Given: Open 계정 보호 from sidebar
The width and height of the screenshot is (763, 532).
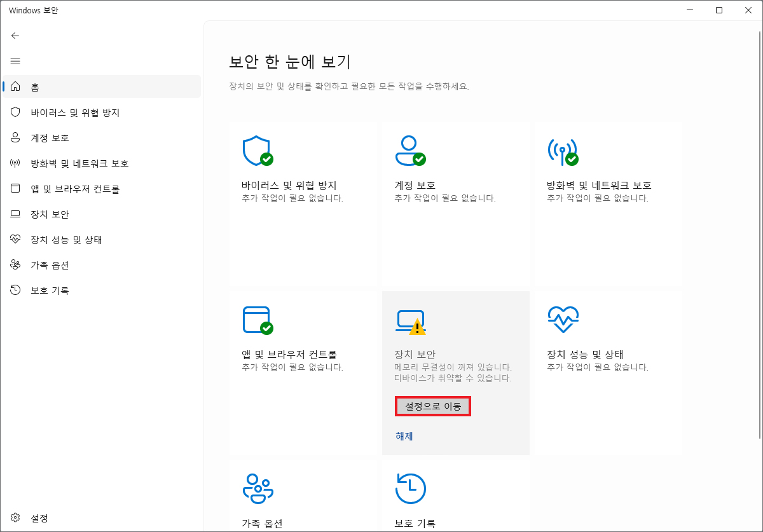Looking at the screenshot, I should pyautogui.click(x=102, y=138).
